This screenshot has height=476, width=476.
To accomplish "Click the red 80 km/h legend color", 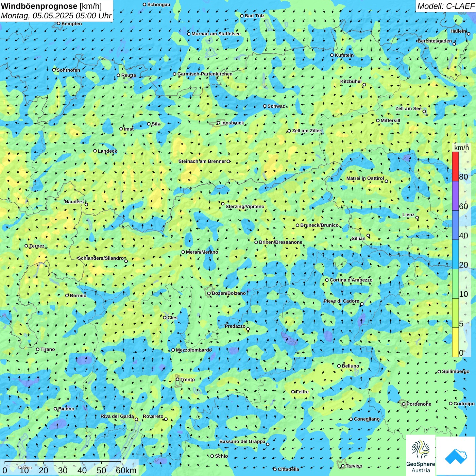I will [455, 166].
